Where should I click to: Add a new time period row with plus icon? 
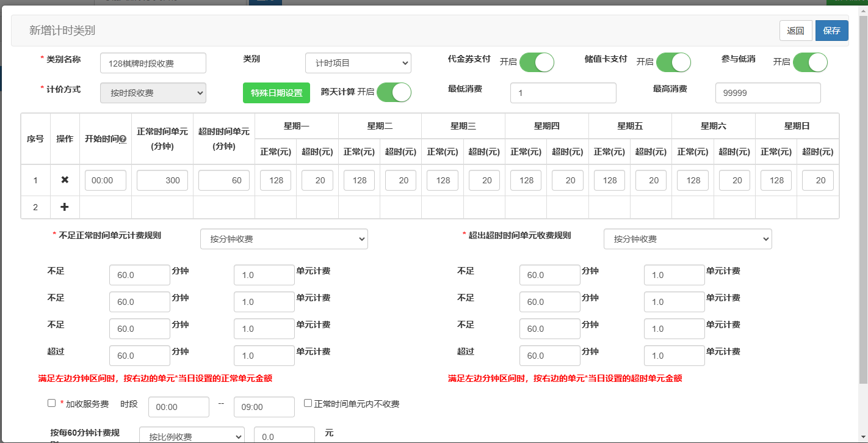pyautogui.click(x=65, y=207)
